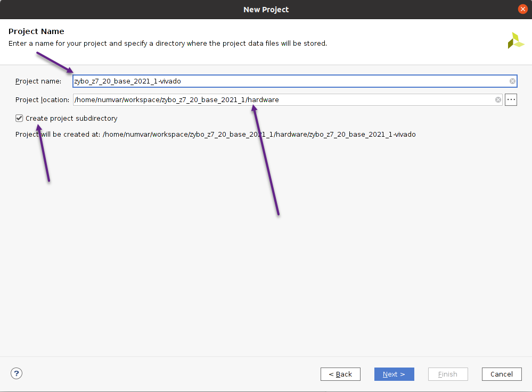Close the New Project dialog window
The width and height of the screenshot is (532, 392).
pos(522,9)
